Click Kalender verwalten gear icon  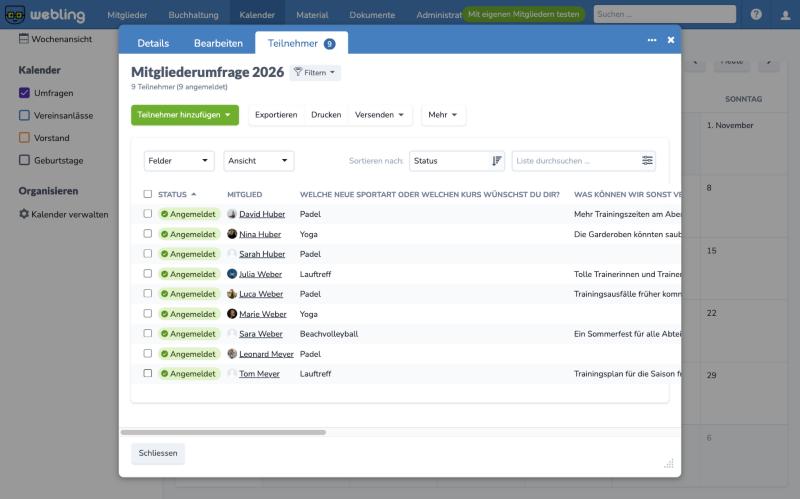24,214
